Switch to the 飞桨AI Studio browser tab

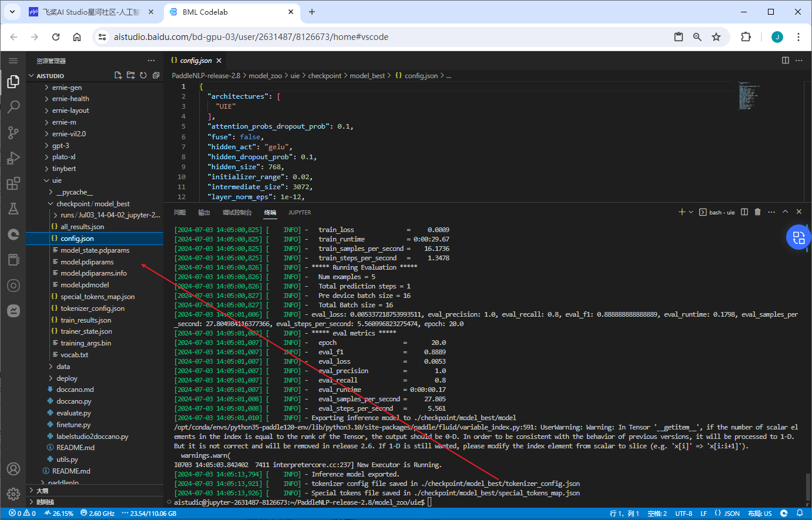(92, 12)
